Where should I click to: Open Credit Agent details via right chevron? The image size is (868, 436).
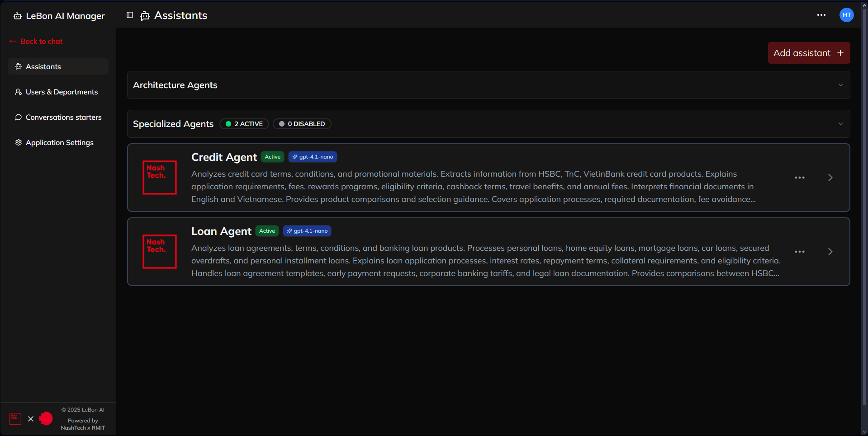coord(830,178)
